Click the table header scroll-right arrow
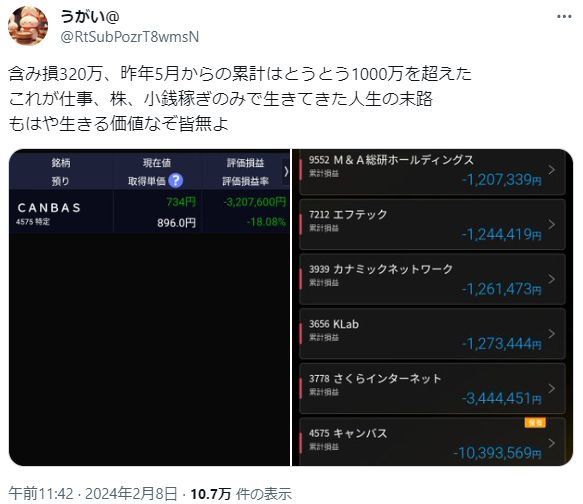Viewport: 583px width, 504px height. [286, 172]
